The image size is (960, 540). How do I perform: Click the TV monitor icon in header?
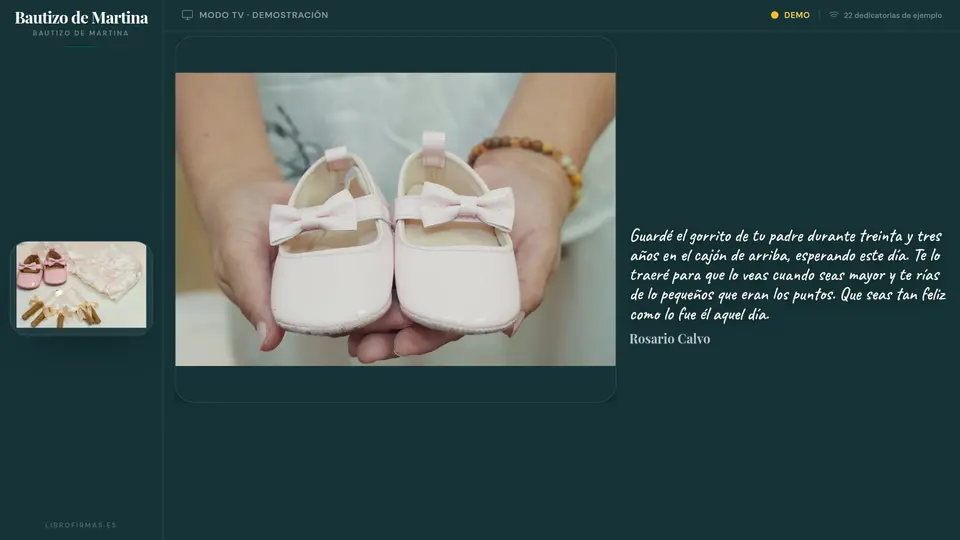187,15
